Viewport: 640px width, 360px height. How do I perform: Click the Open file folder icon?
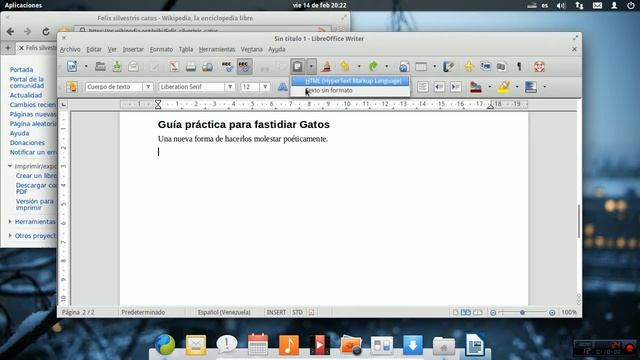(x=100, y=66)
